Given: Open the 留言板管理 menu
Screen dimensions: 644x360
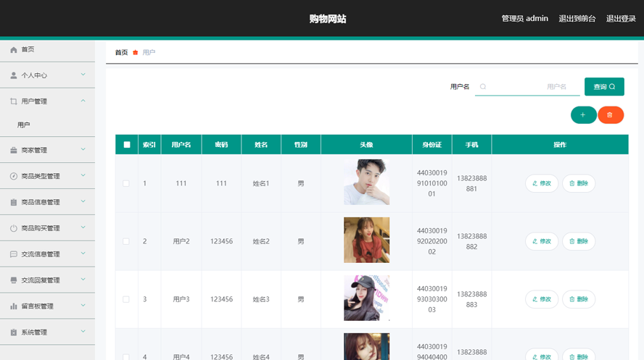Looking at the screenshot, I should click(x=47, y=306).
